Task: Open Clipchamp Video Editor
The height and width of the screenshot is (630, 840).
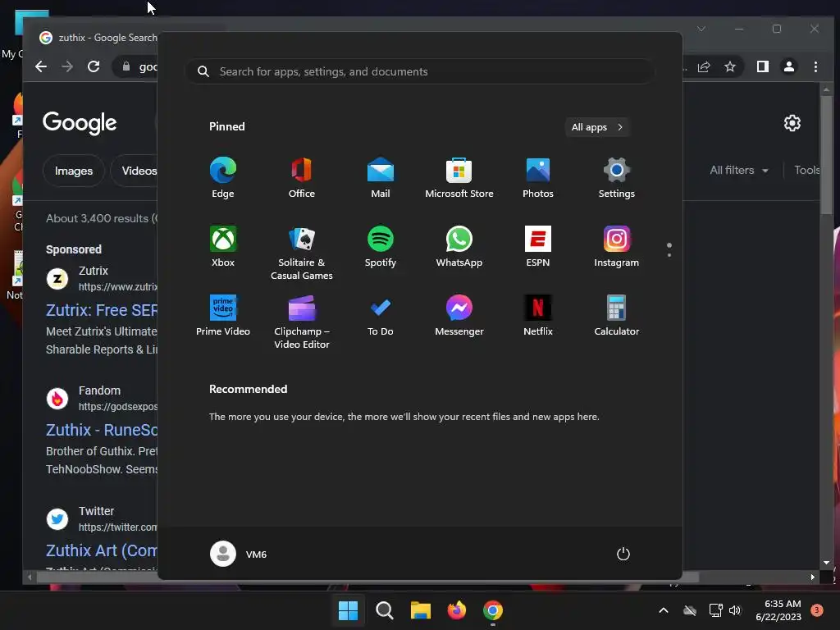Action: coord(302,322)
